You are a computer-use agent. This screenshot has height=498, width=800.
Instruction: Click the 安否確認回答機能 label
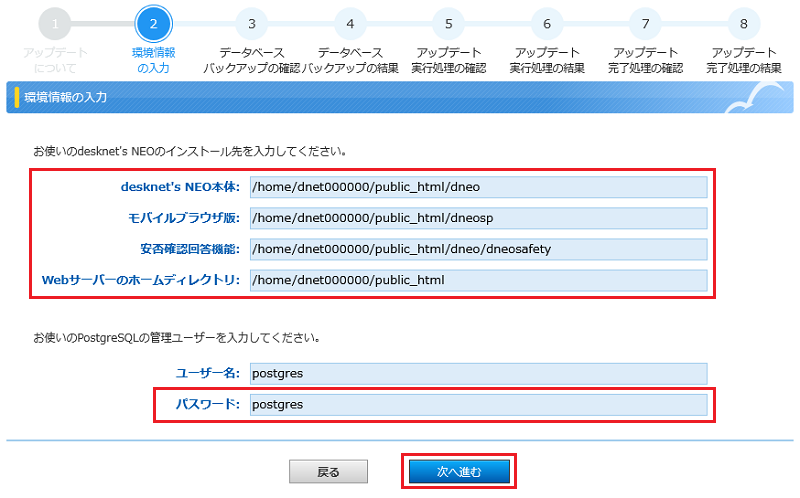tap(190, 250)
